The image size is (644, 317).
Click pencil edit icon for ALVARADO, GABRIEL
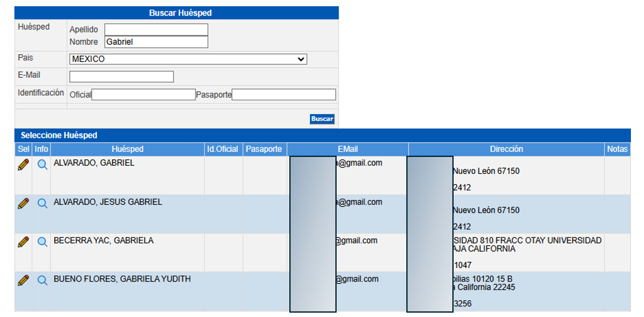tap(23, 164)
